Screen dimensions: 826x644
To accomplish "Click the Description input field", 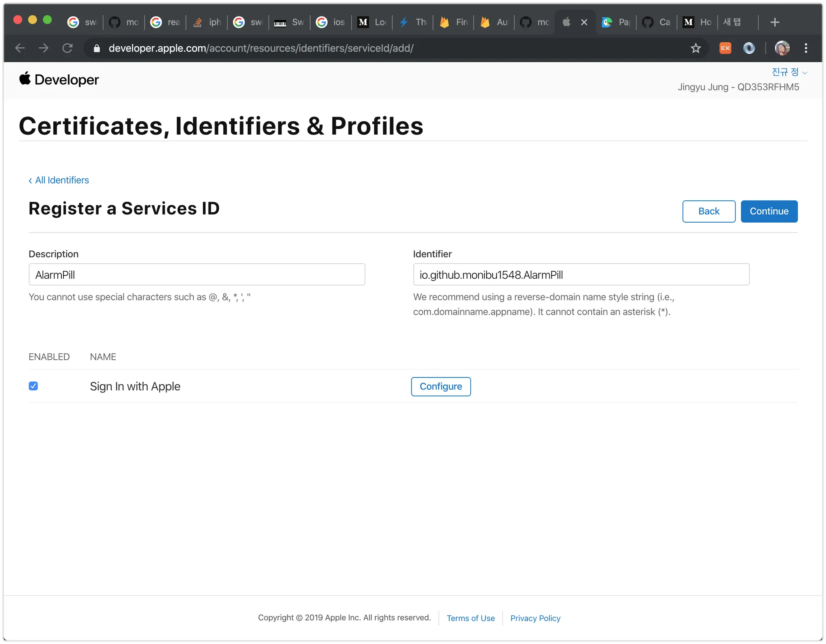I will [x=197, y=275].
